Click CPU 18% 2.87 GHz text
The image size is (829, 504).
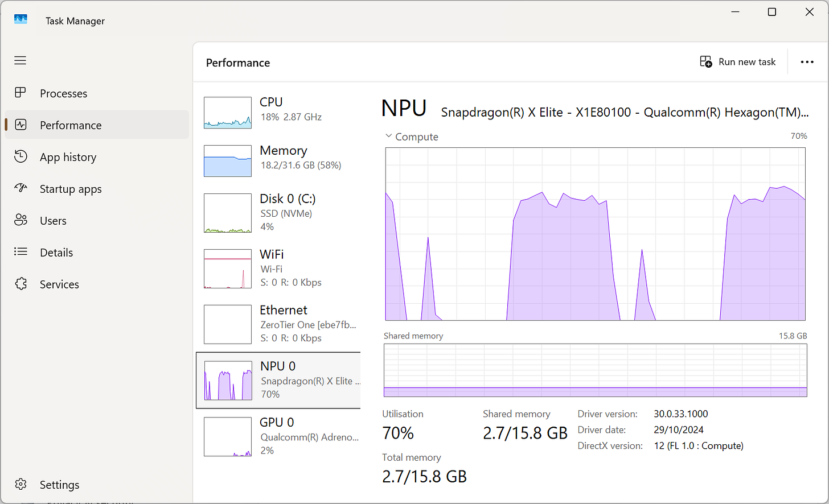pyautogui.click(x=291, y=117)
